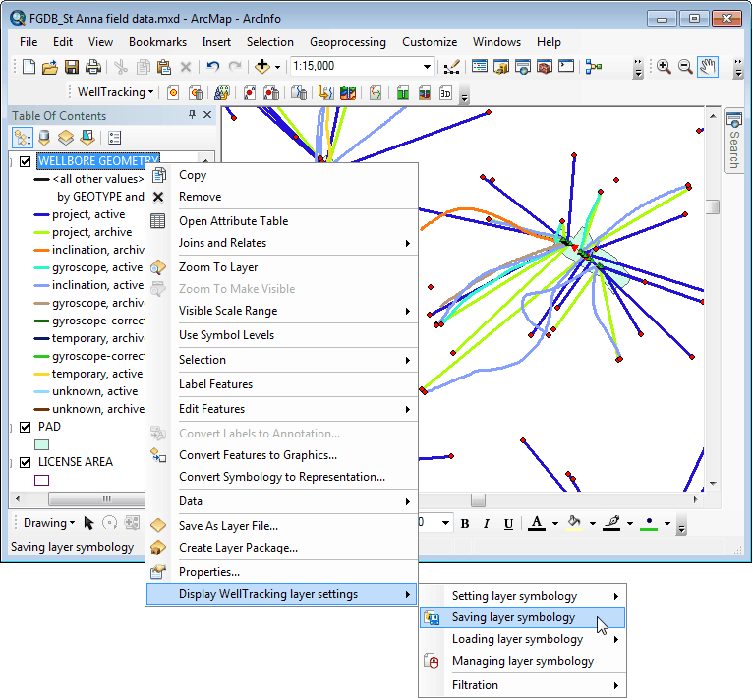Close the Table Of Contents panel
The width and height of the screenshot is (753, 700).
207,114
